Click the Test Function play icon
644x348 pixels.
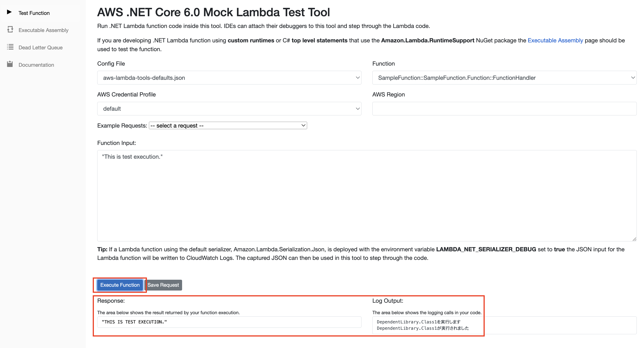point(9,11)
